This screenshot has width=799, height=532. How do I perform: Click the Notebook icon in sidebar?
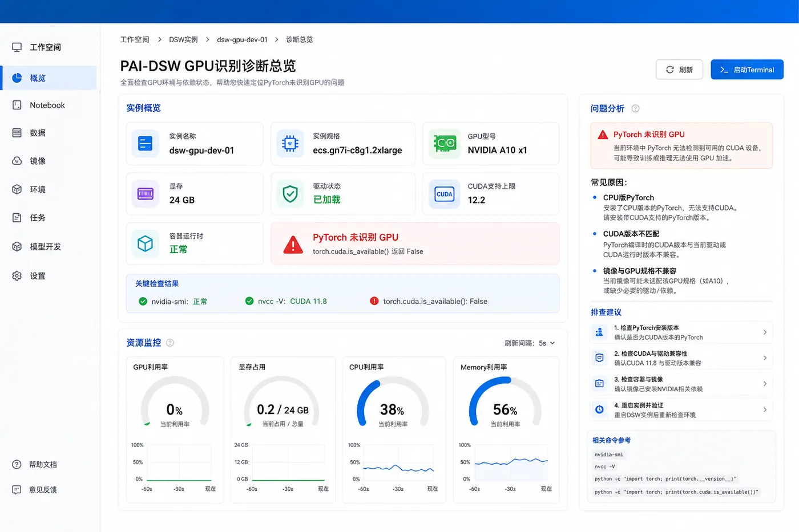[x=17, y=105]
